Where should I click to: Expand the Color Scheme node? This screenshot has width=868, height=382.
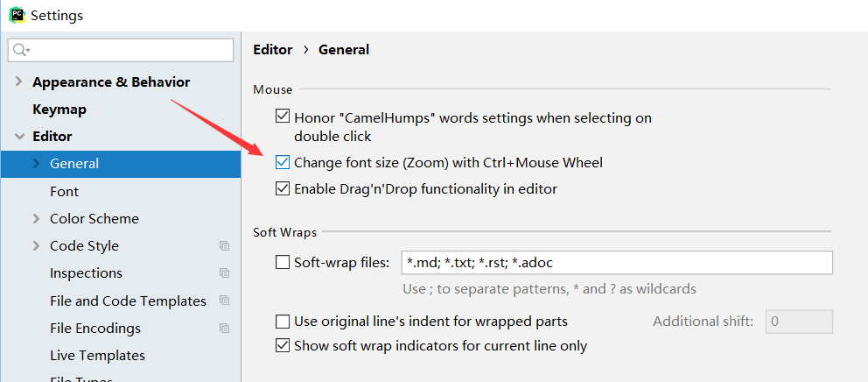[x=37, y=218]
